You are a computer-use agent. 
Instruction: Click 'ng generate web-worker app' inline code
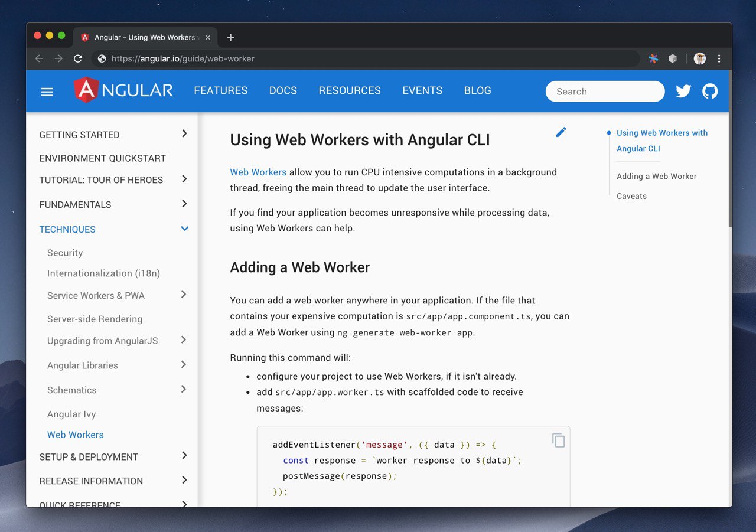(x=405, y=332)
